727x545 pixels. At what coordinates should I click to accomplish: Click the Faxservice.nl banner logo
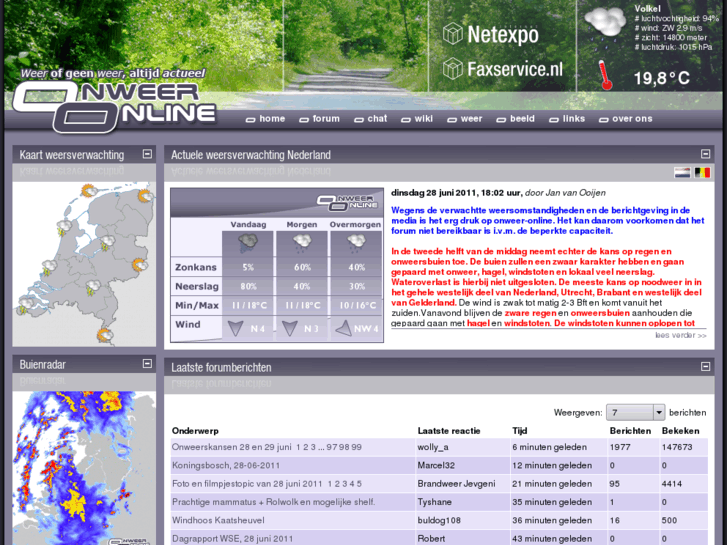502,69
